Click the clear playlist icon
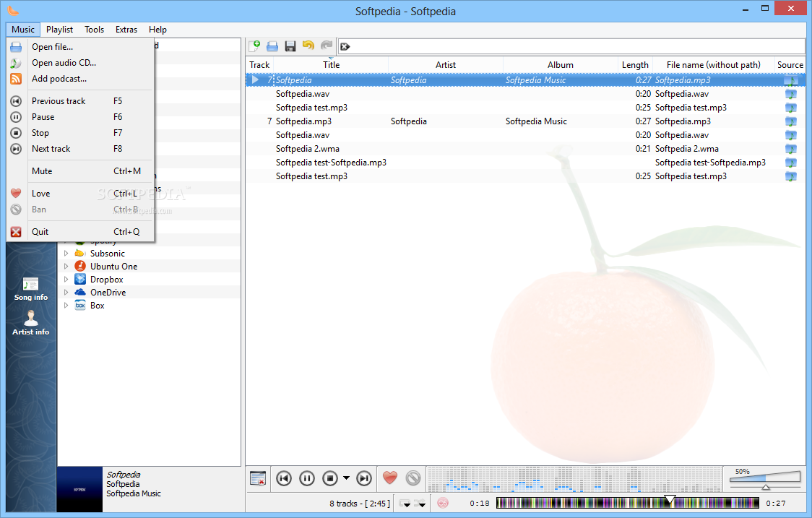812x518 pixels. point(258,479)
